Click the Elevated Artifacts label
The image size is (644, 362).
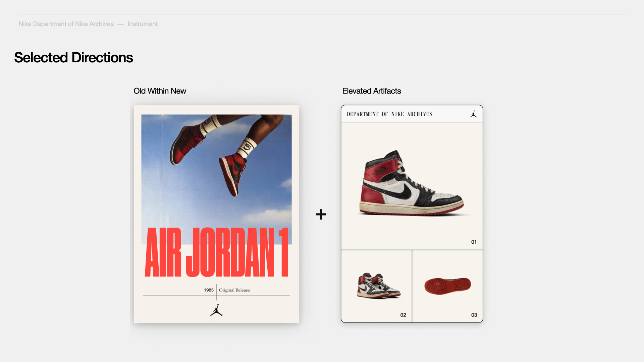[x=371, y=91]
